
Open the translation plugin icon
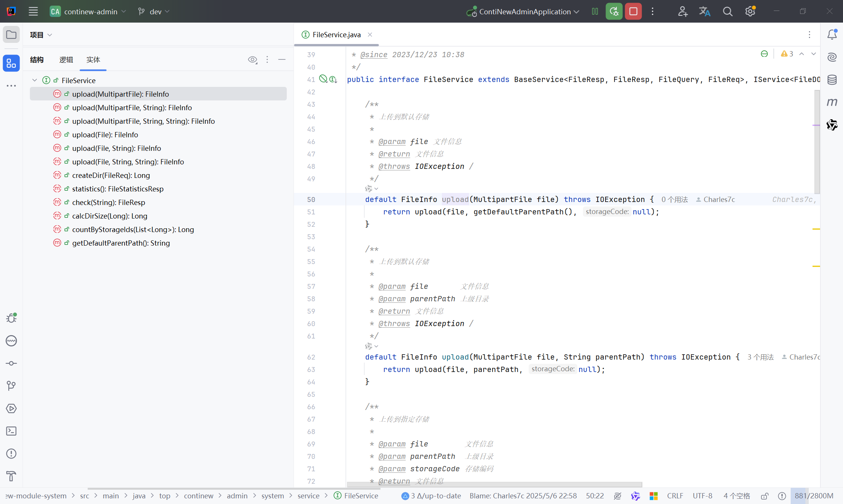[x=705, y=11]
